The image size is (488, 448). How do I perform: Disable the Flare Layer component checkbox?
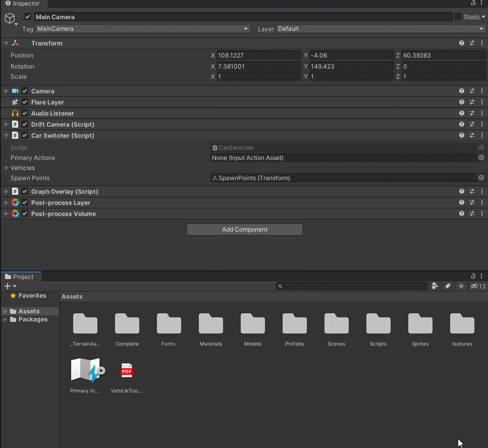(25, 102)
